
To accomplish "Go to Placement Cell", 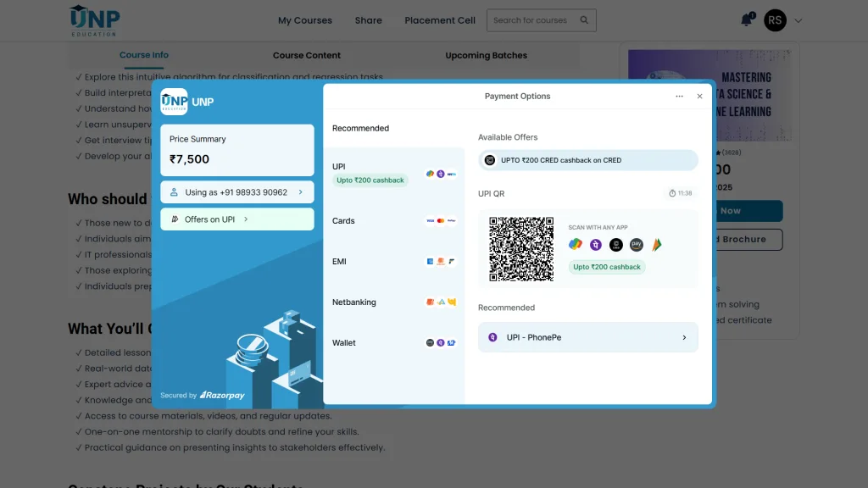I will coord(440,20).
